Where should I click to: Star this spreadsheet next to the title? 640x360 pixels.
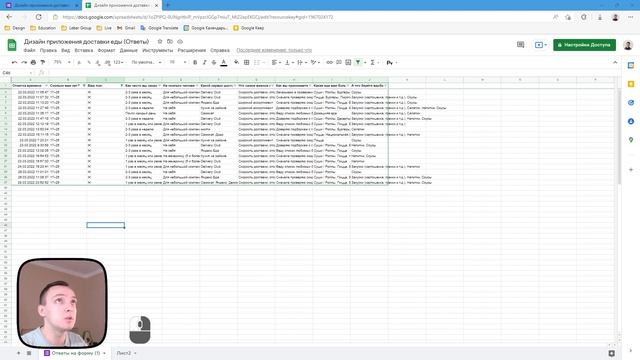(x=160, y=42)
